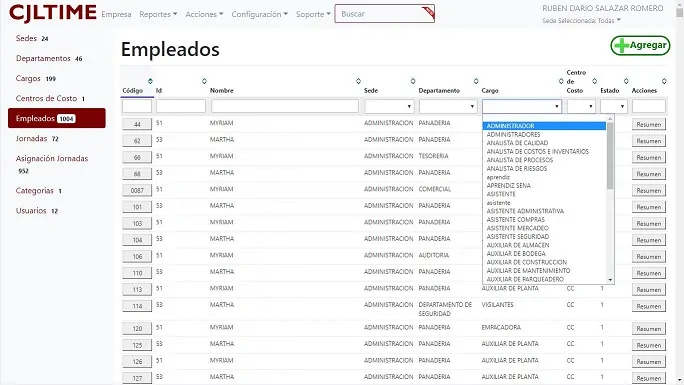Click the Id filter input
Image resolution: width=684 pixels, height=385 pixels.
pyautogui.click(x=181, y=106)
